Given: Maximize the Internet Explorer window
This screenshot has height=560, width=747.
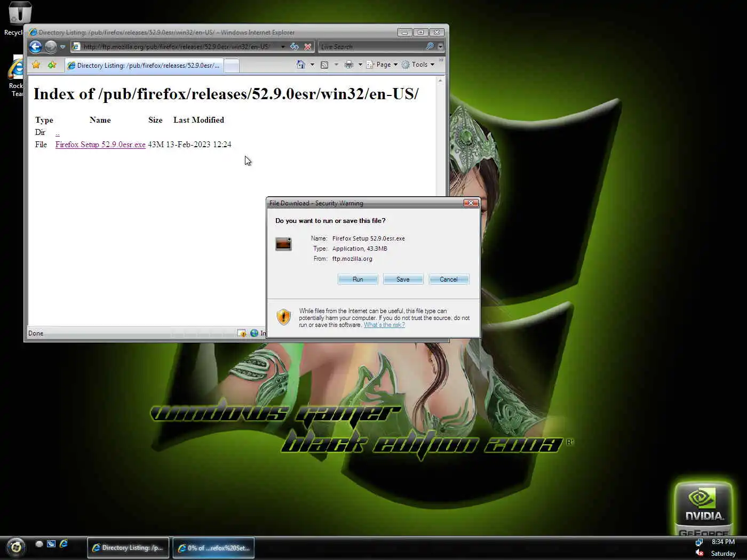Looking at the screenshot, I should tap(420, 33).
